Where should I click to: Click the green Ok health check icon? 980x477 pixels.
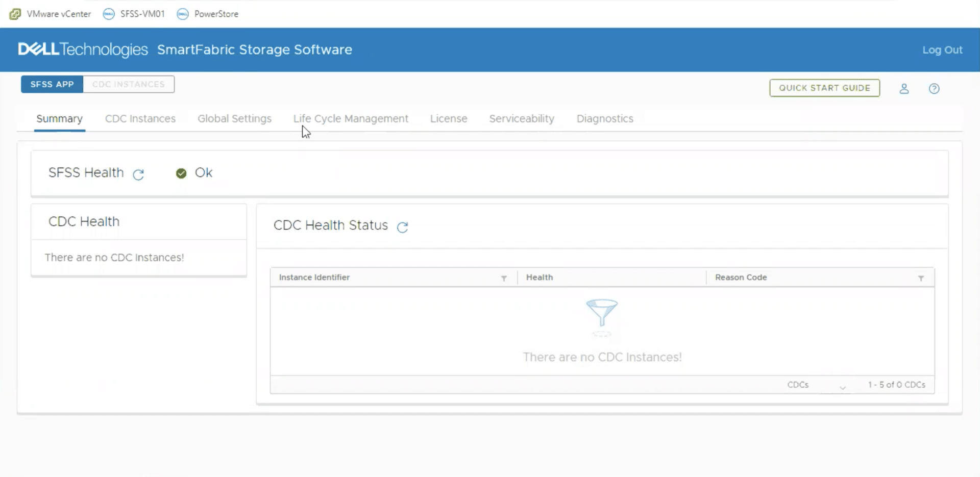[181, 173]
